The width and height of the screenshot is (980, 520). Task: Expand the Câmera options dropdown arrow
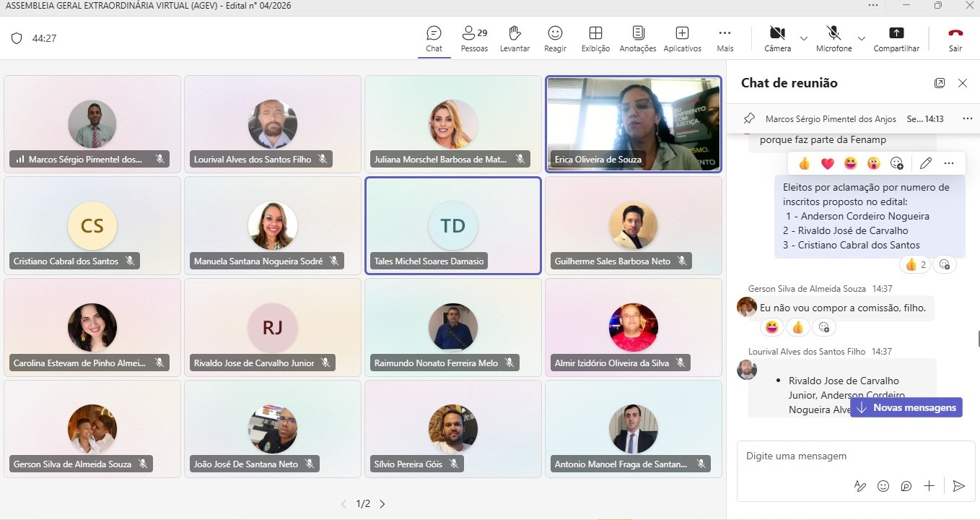(x=803, y=38)
